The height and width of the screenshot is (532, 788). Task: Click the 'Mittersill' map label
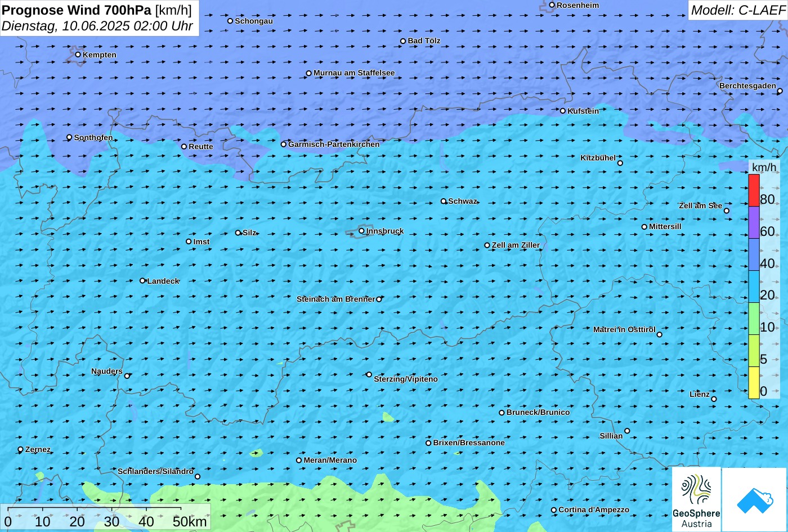tap(665, 226)
